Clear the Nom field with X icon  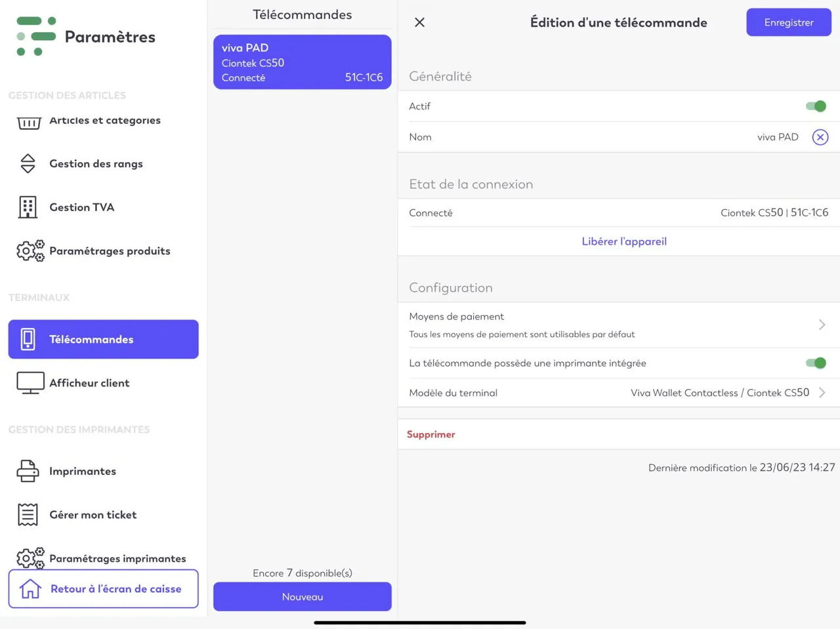click(820, 137)
